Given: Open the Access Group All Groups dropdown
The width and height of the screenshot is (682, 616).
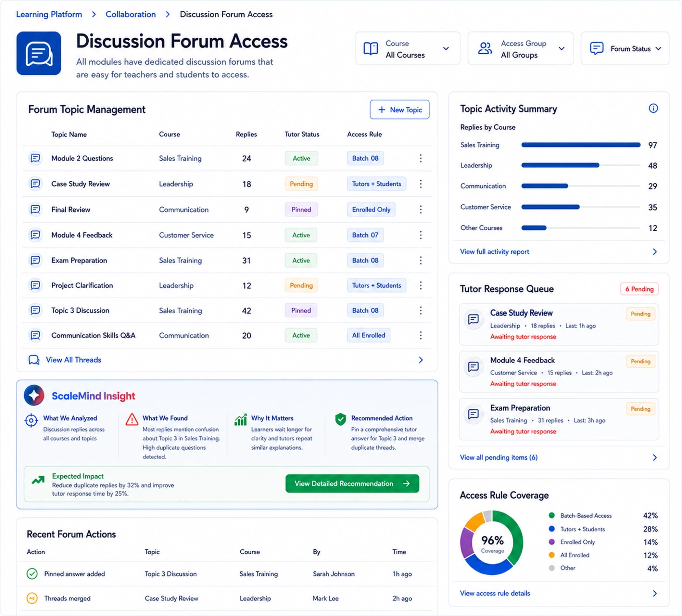Looking at the screenshot, I should pos(520,48).
